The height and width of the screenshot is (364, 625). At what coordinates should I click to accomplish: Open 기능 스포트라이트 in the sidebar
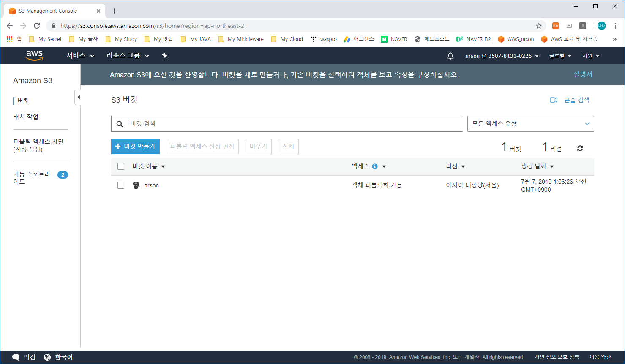(32, 178)
